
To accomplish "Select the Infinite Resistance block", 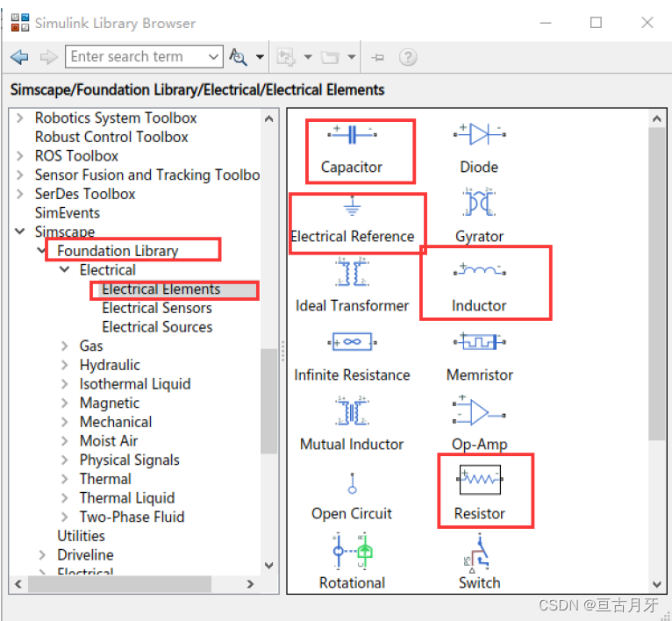I will pos(352,341).
